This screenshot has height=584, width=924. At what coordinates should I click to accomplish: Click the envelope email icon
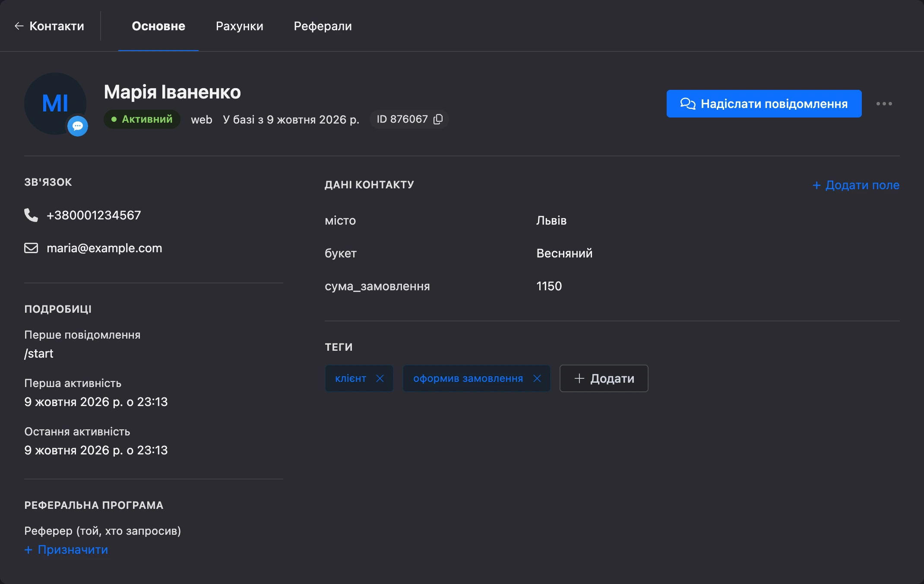coord(31,248)
